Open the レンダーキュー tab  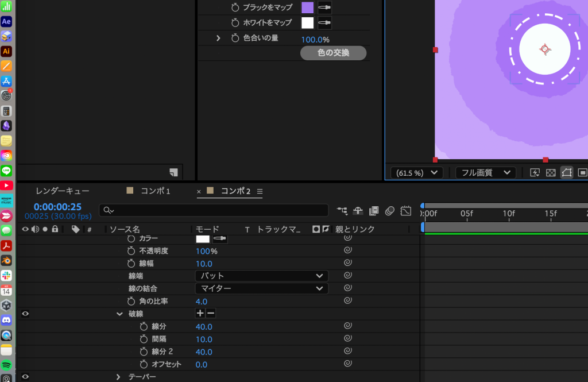[63, 191]
